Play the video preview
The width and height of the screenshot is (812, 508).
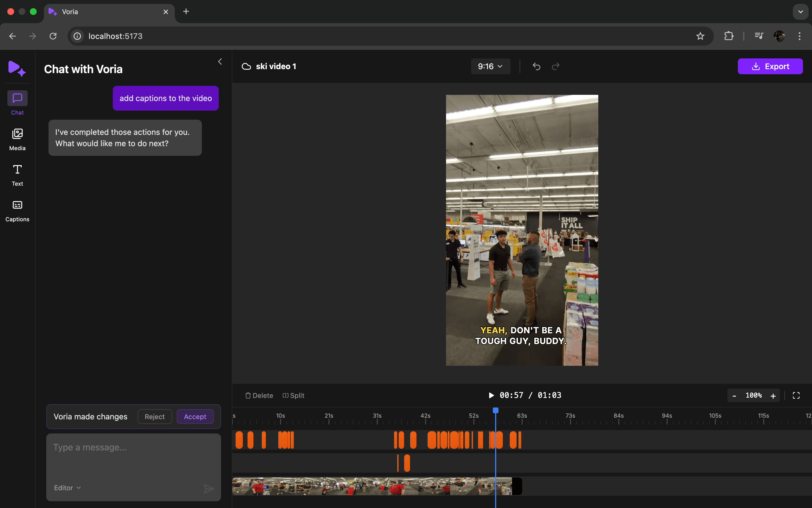click(491, 395)
